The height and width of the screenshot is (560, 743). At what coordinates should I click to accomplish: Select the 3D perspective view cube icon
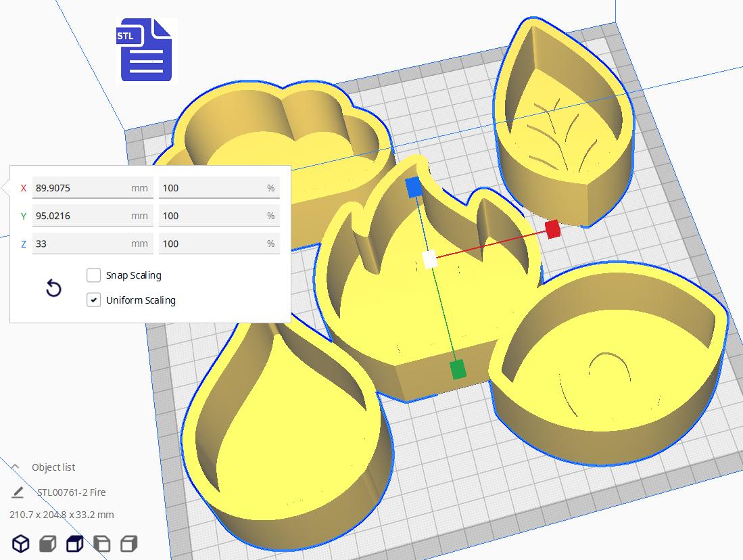coord(21,543)
